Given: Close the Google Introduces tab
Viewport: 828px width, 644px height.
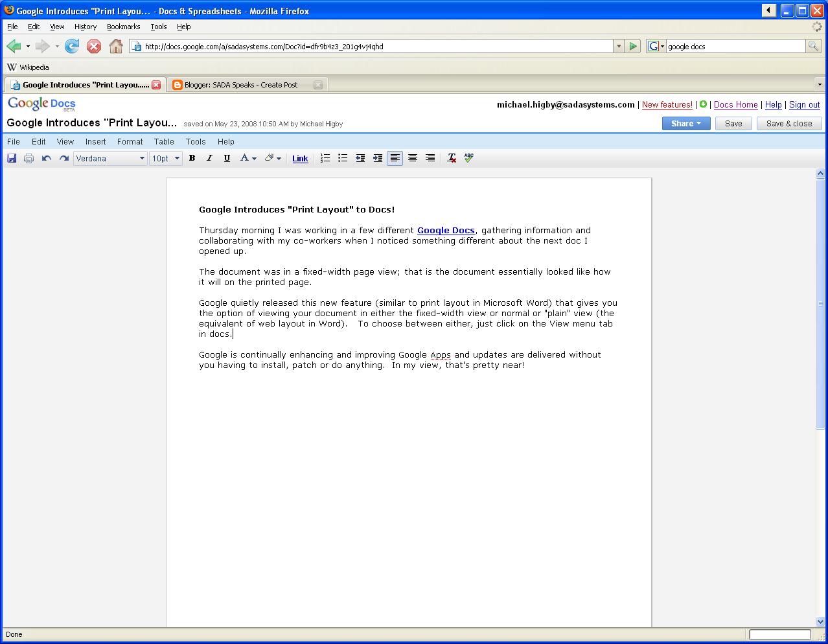Looking at the screenshot, I should [x=156, y=85].
